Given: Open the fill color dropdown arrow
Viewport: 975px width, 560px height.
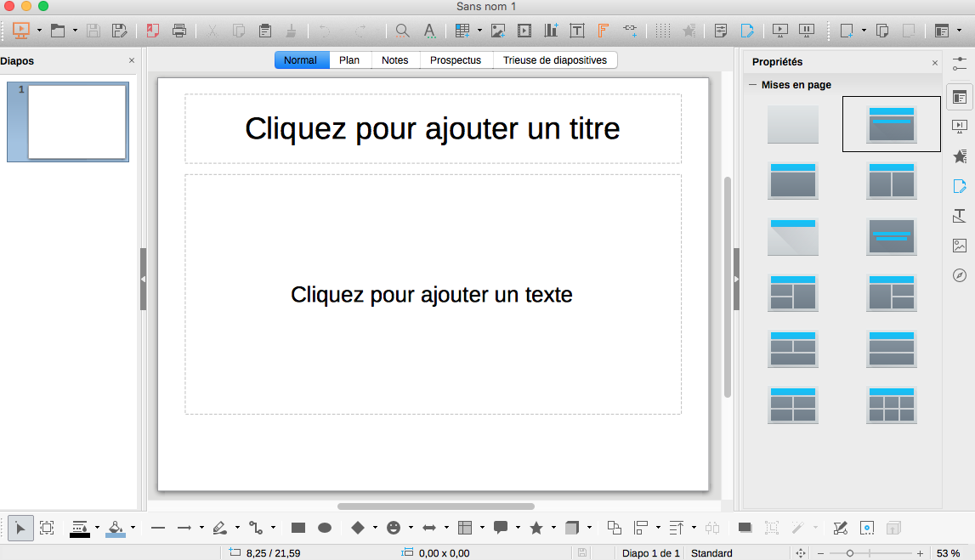Looking at the screenshot, I should [133, 529].
